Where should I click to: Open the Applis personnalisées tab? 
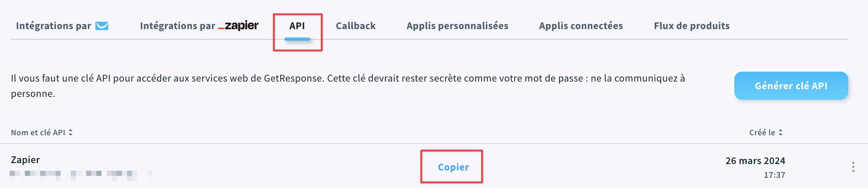pyautogui.click(x=457, y=26)
